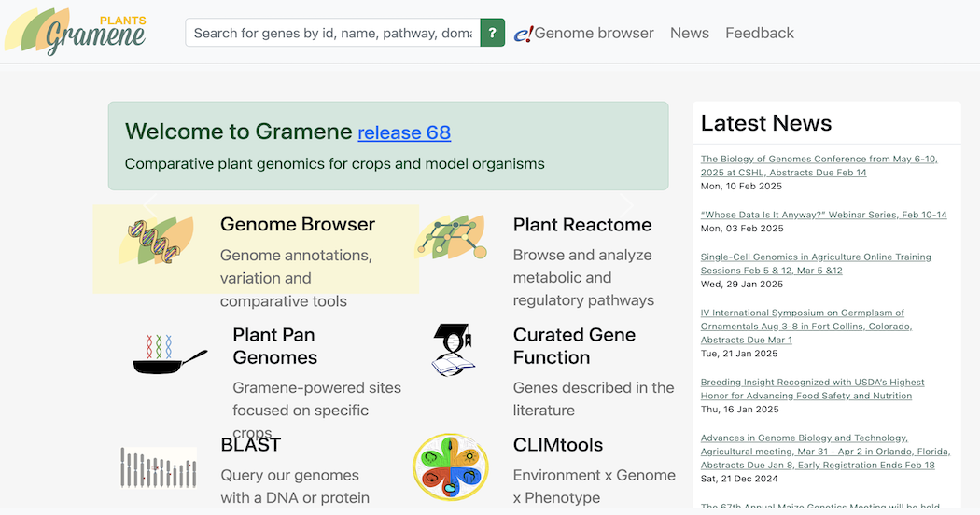
Task: Click the 'Tue, 21 Jan 2025' date
Action: point(739,354)
